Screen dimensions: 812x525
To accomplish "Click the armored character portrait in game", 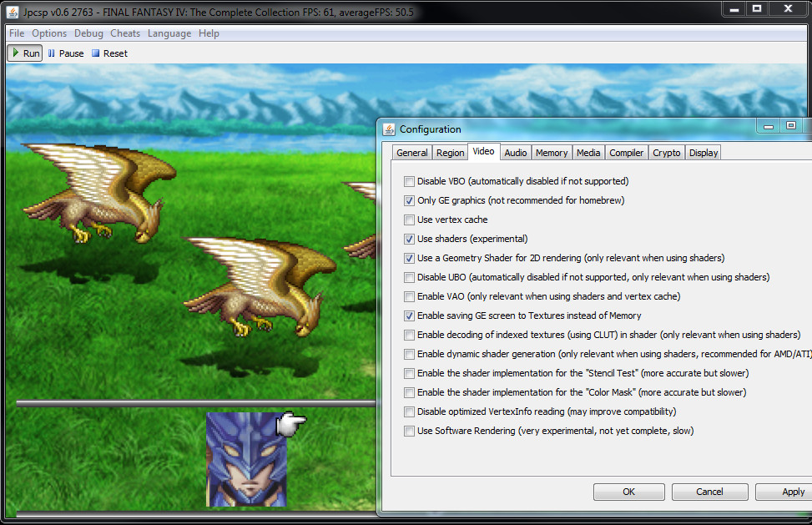I will [246, 459].
